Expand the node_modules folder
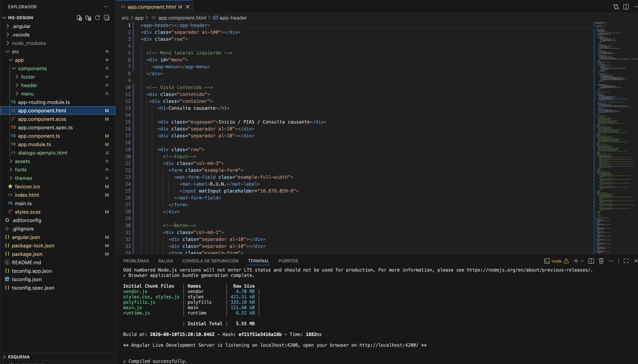 pyautogui.click(x=57, y=43)
